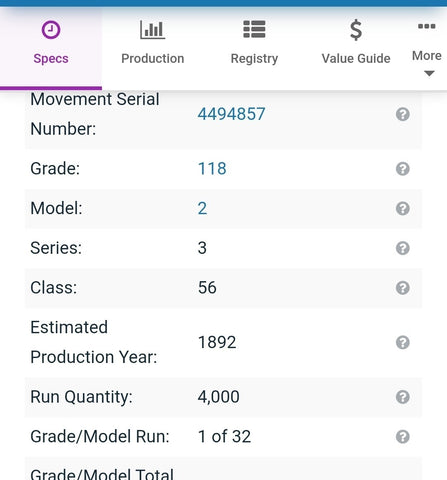Open help icon for Movement Serial Number

point(403,114)
